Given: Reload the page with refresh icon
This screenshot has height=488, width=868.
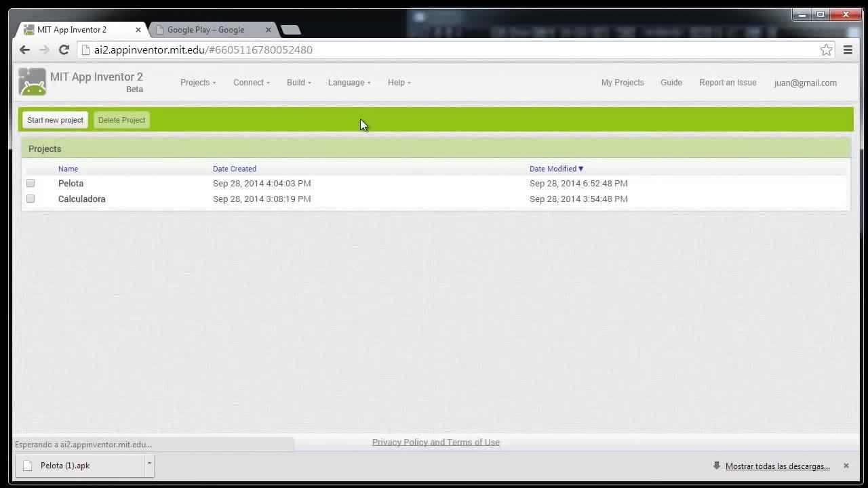Looking at the screenshot, I should pos(64,49).
